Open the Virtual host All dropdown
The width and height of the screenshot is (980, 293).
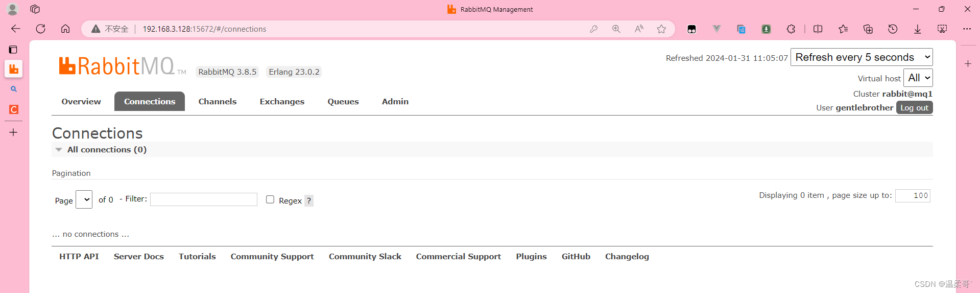(918, 78)
